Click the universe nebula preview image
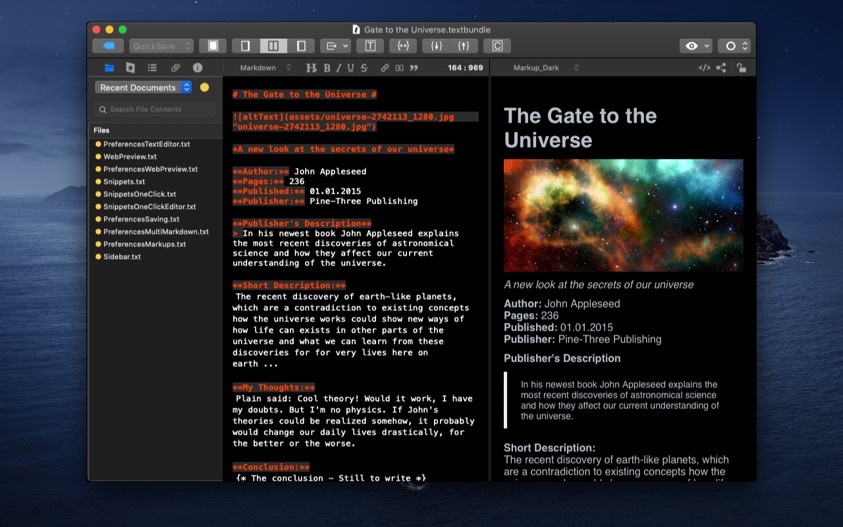 pyautogui.click(x=623, y=215)
